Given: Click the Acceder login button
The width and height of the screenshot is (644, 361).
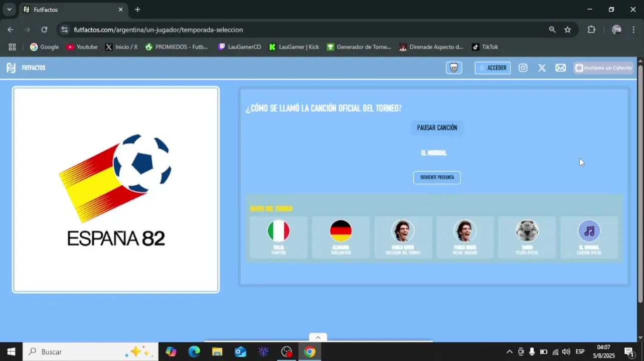Looking at the screenshot, I should 493,68.
